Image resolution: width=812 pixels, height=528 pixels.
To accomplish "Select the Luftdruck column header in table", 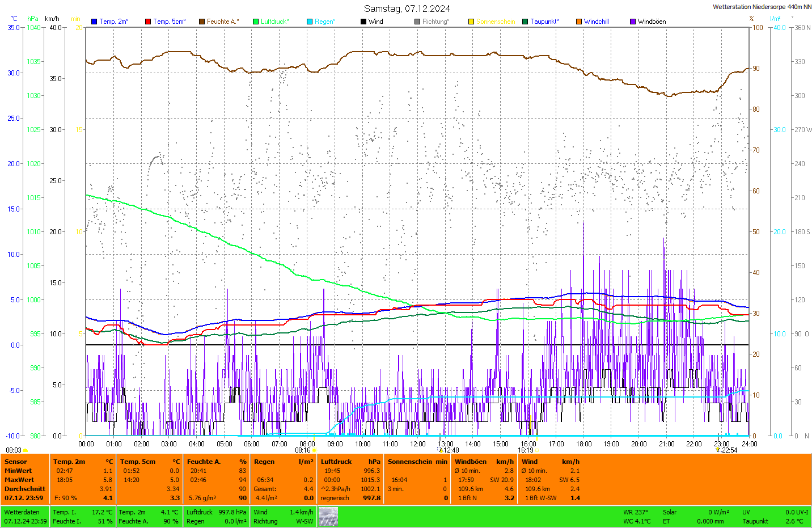I will (x=336, y=462).
